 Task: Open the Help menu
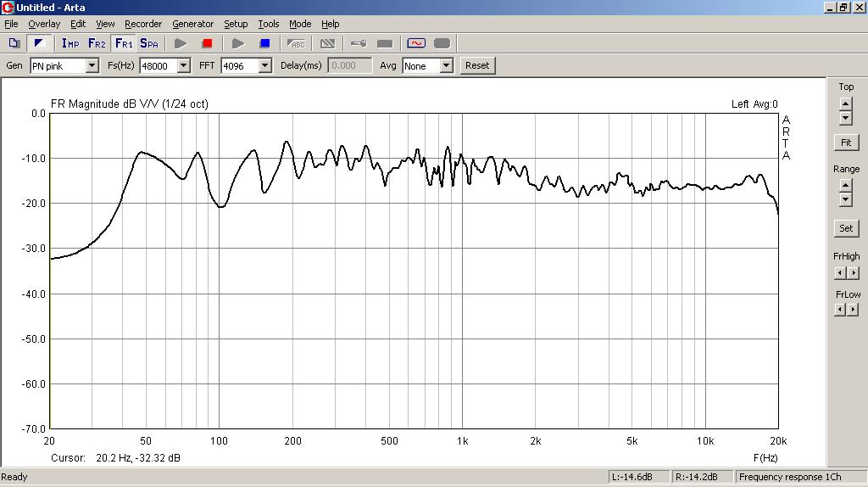click(x=331, y=24)
